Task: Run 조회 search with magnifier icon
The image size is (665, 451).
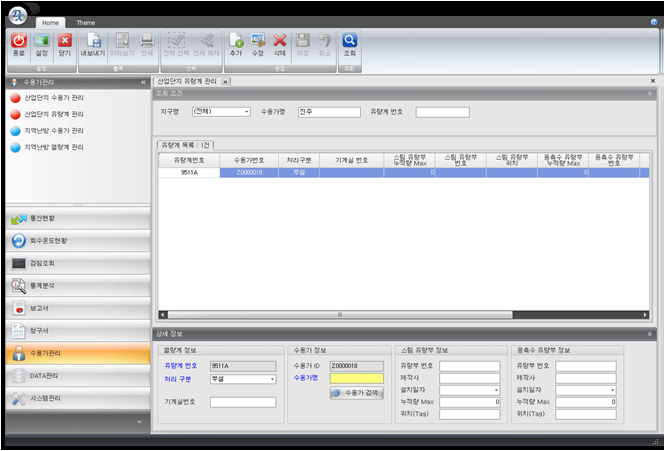Action: tap(350, 42)
